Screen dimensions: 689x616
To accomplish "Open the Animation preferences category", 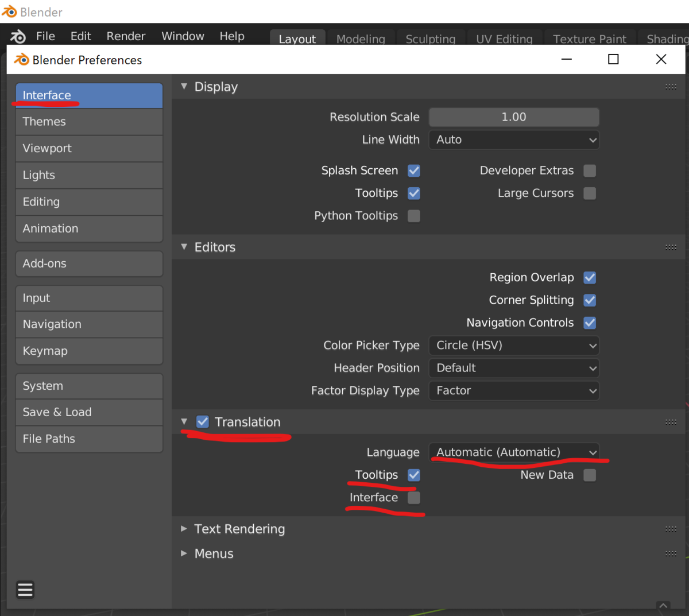I will coord(89,228).
